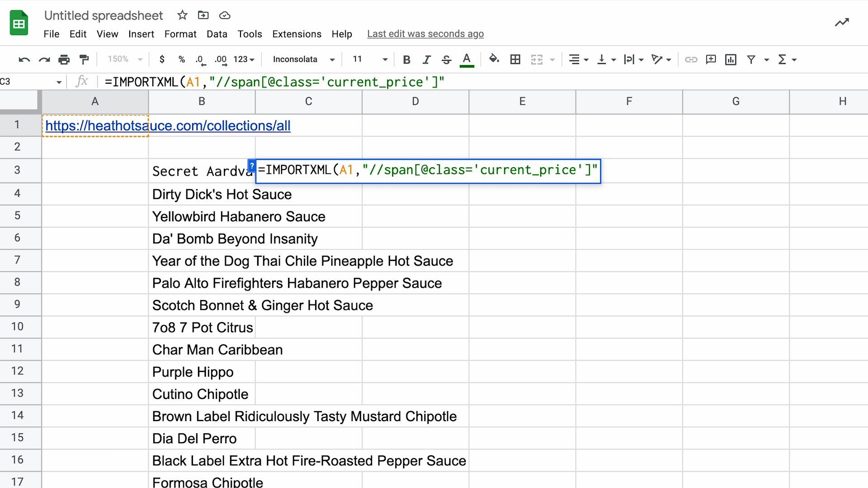Select column F header
868x488 pixels.
(x=629, y=101)
